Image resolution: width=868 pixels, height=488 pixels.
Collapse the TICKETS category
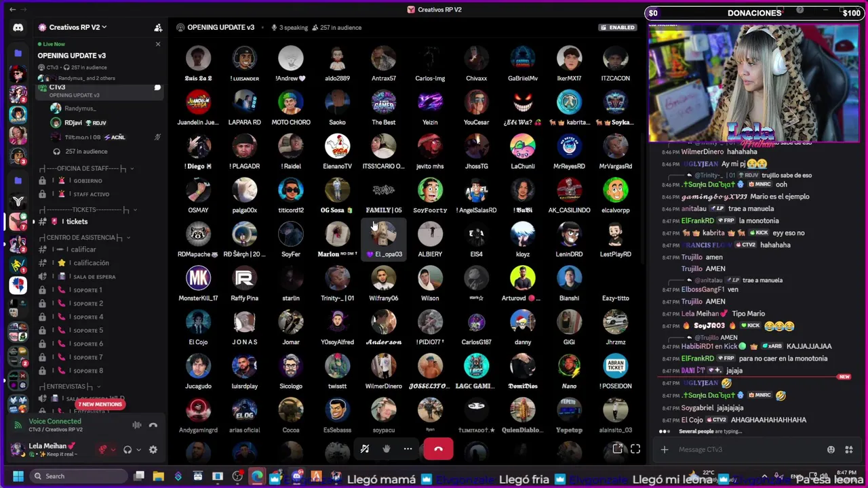click(x=88, y=210)
